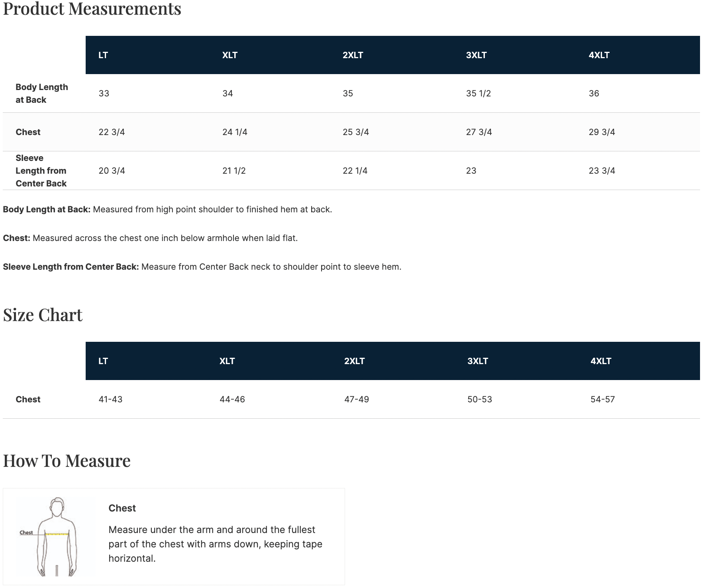706x588 pixels.
Task: Click the 41-43 chest size range
Action: (110, 399)
